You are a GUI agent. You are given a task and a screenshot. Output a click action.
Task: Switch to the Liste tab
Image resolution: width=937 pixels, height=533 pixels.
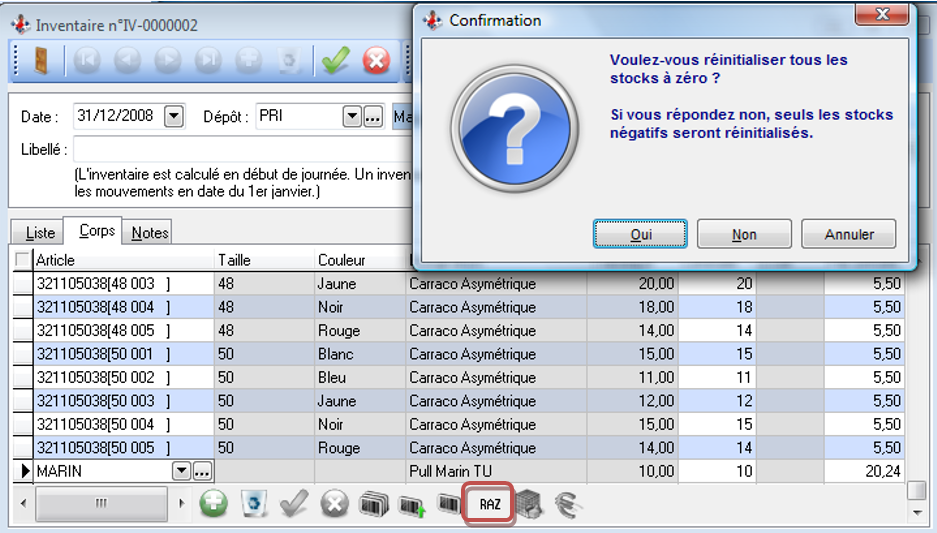(x=40, y=232)
